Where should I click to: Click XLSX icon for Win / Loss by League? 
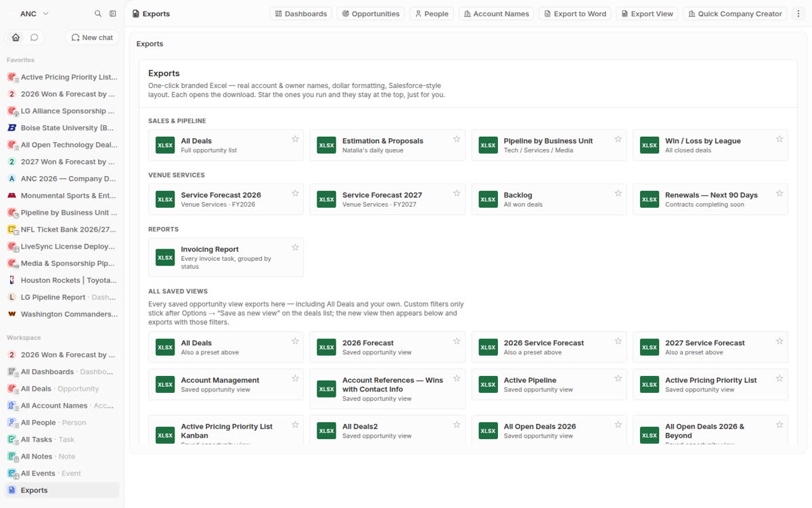point(650,145)
